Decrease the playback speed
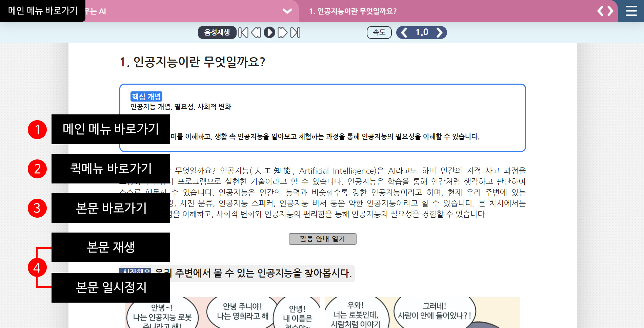 [404, 32]
